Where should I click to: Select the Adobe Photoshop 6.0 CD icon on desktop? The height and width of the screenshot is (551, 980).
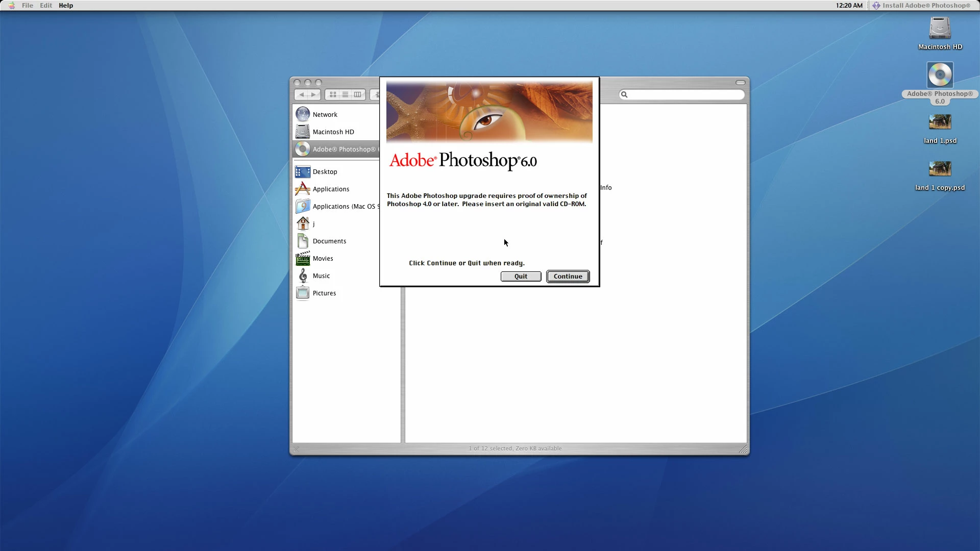coord(940,76)
